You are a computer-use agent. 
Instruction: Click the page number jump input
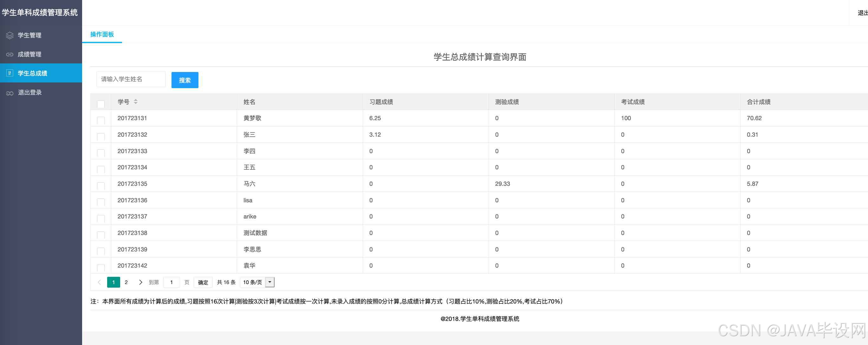coord(171,282)
